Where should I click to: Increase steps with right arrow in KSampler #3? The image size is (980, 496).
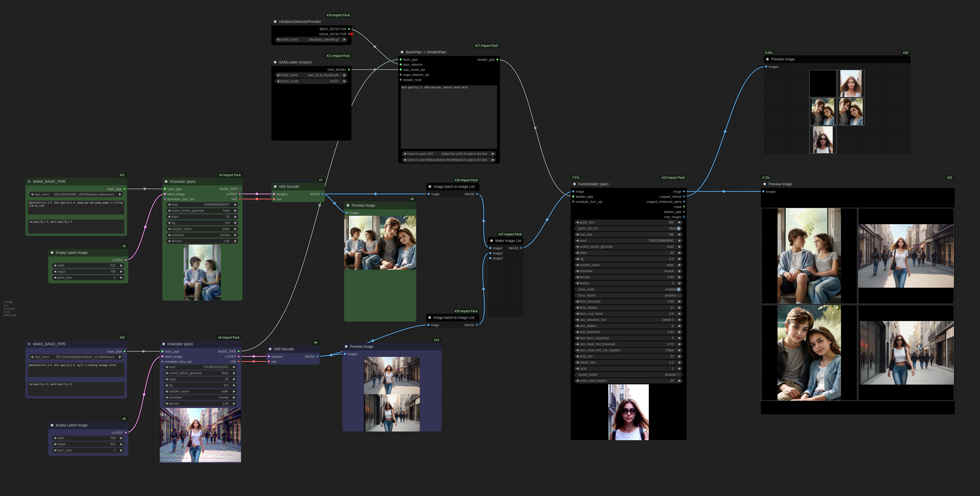click(x=235, y=217)
